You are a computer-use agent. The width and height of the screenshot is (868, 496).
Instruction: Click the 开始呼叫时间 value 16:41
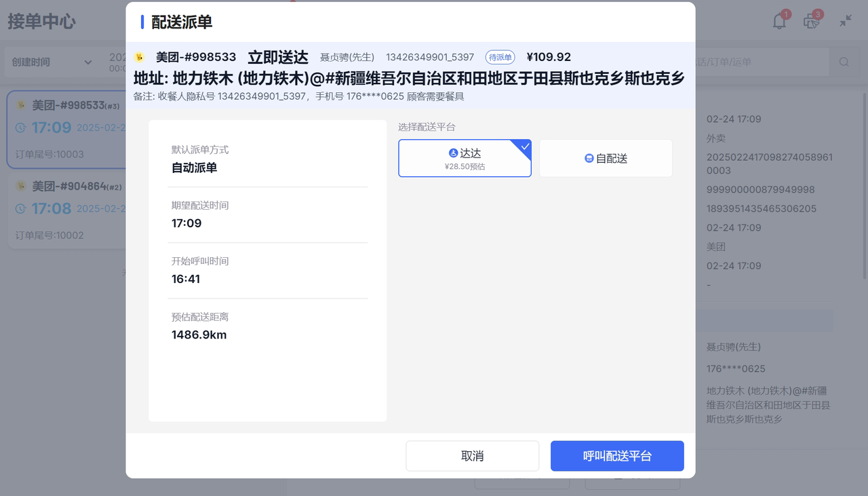click(186, 279)
